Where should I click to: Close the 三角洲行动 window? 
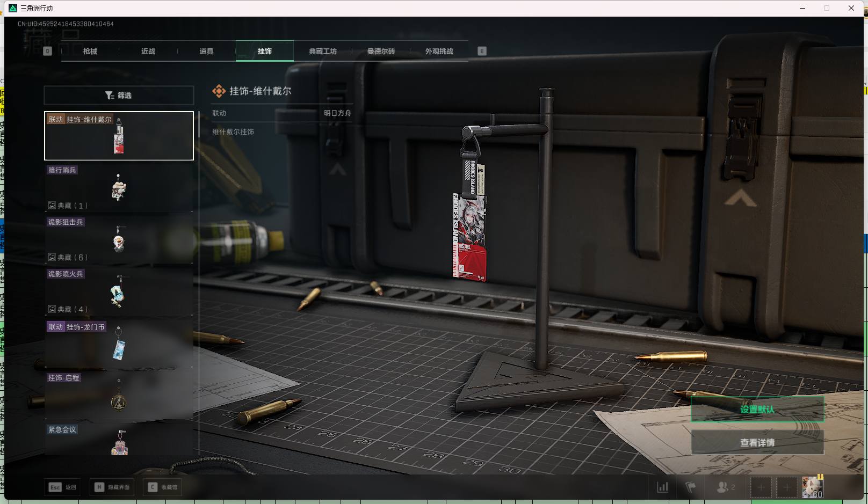[x=851, y=8]
